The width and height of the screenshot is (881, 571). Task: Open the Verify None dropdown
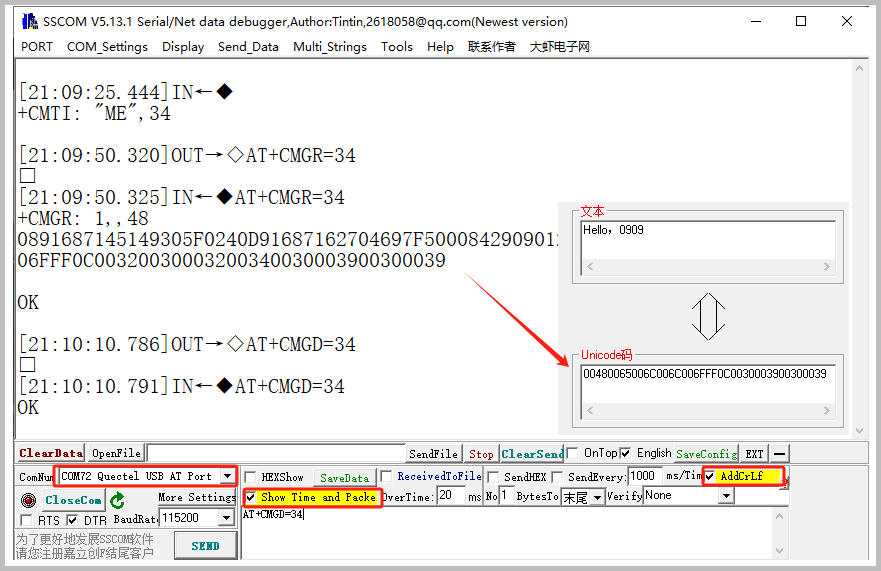(x=726, y=497)
